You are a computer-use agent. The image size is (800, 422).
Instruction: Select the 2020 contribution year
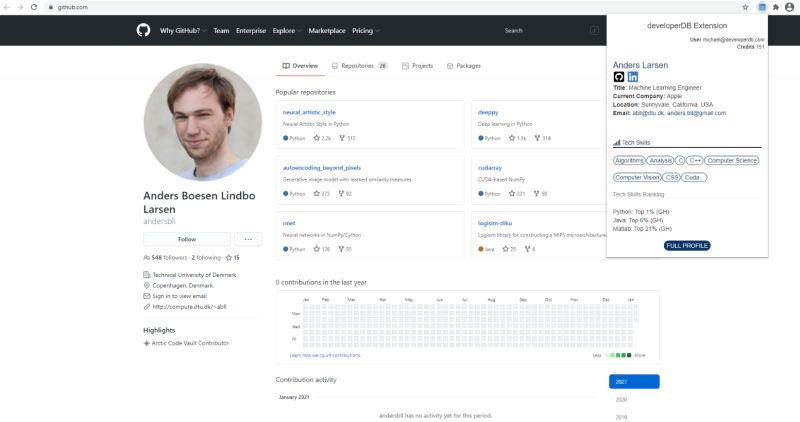coord(621,400)
